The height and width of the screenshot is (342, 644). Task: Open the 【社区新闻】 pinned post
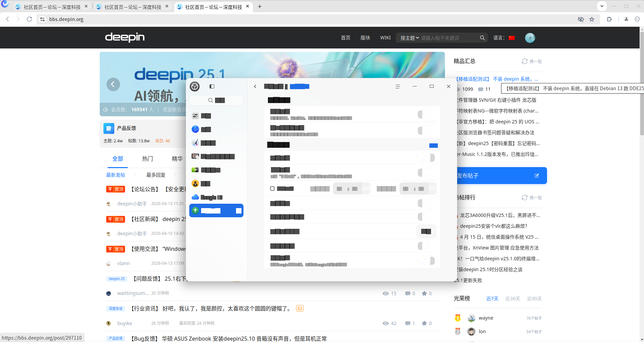click(x=158, y=219)
